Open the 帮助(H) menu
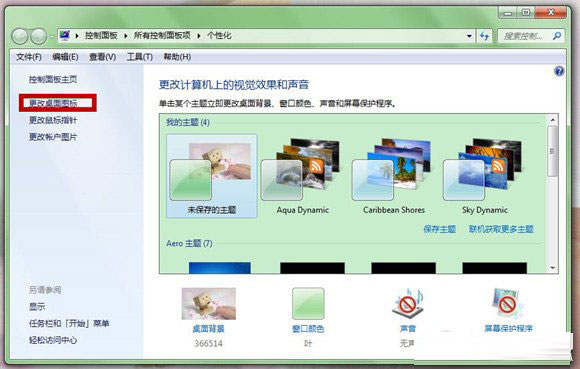Screen dimensions: 580x369 click(177, 57)
